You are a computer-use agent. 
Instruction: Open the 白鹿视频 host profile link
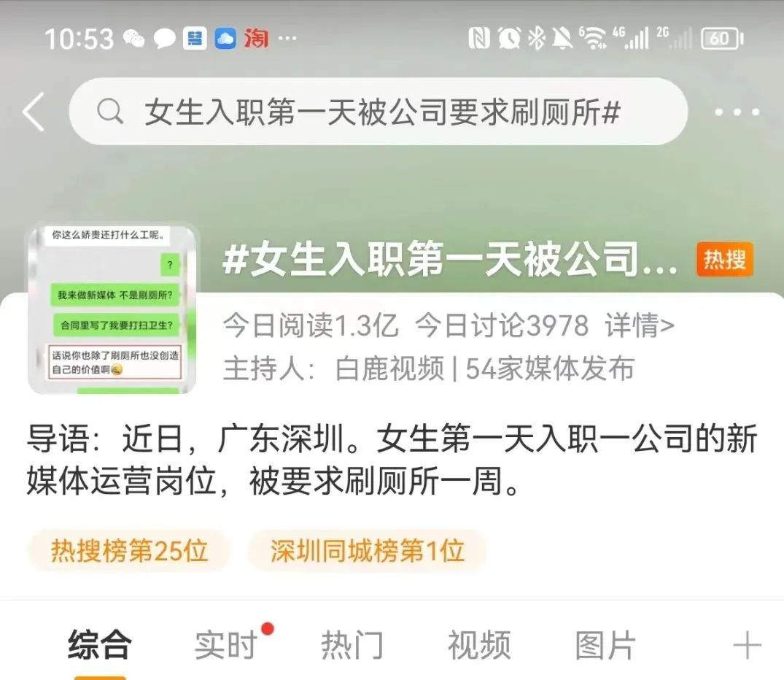point(389,369)
